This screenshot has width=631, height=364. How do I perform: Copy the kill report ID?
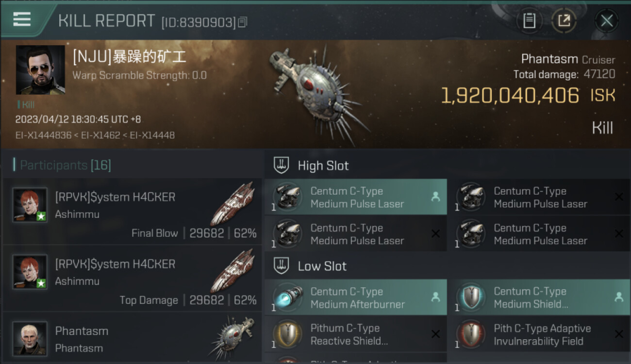[x=243, y=22]
